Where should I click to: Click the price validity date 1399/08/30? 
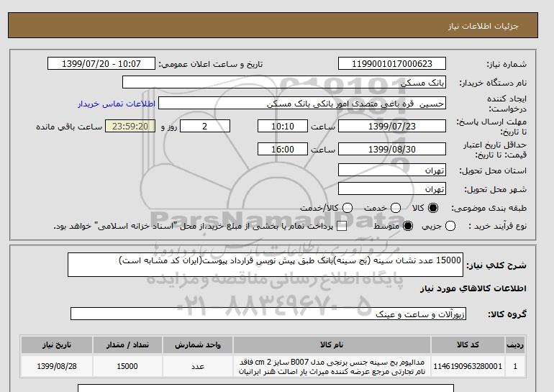pos(392,150)
